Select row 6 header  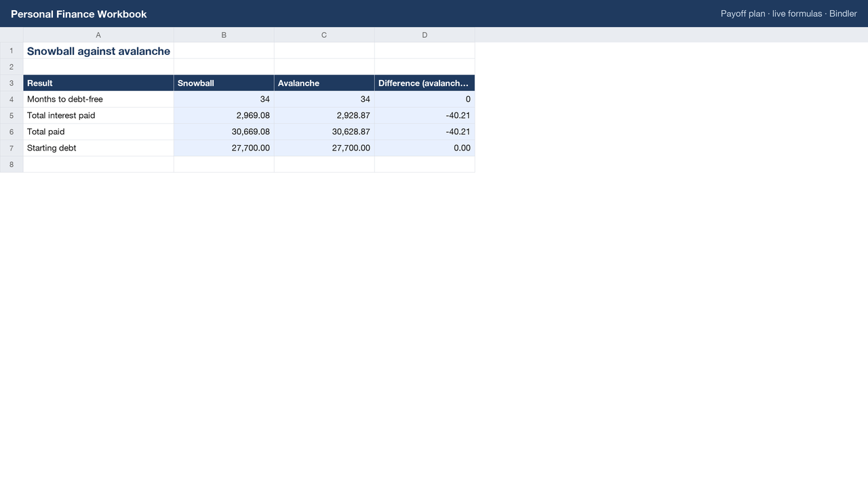click(x=12, y=132)
